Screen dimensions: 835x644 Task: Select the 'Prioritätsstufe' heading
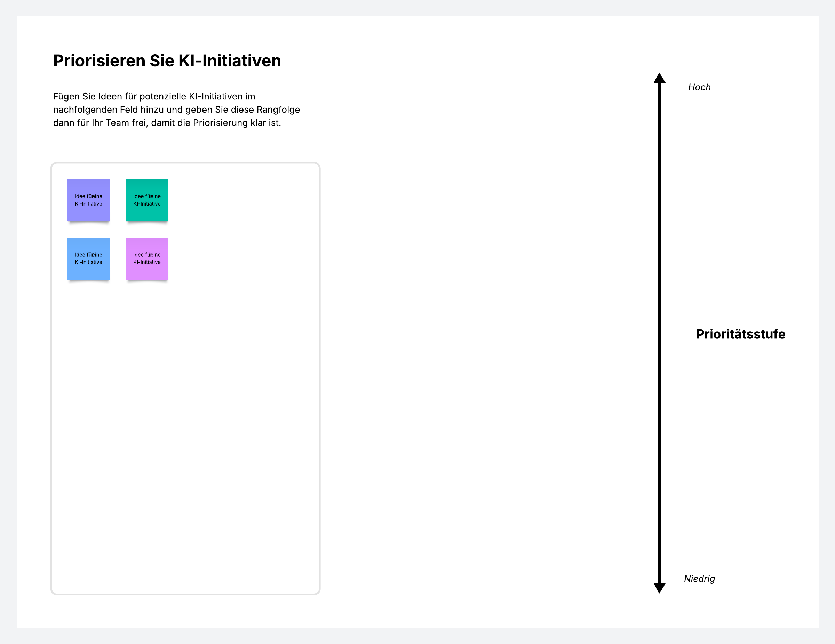pos(740,334)
